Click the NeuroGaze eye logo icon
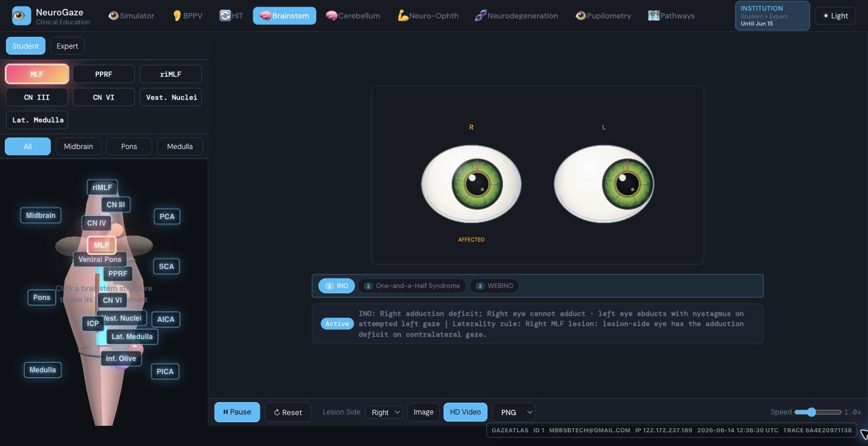868x446 pixels. click(x=21, y=16)
